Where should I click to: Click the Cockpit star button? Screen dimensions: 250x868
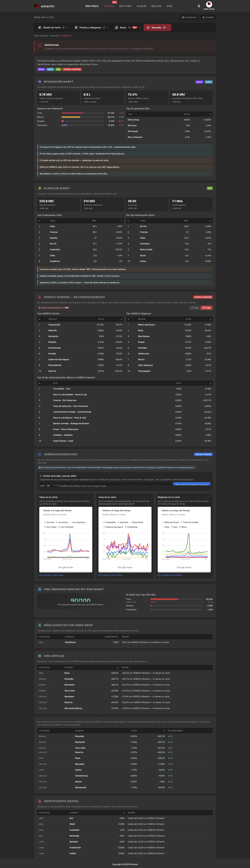pos(208,17)
